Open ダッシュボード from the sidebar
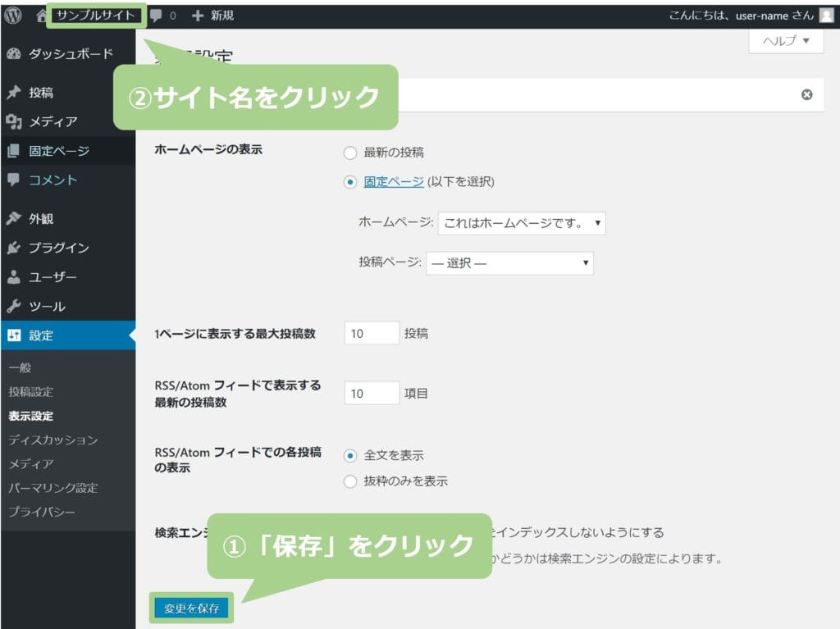This screenshot has height=629, width=840. click(x=69, y=54)
